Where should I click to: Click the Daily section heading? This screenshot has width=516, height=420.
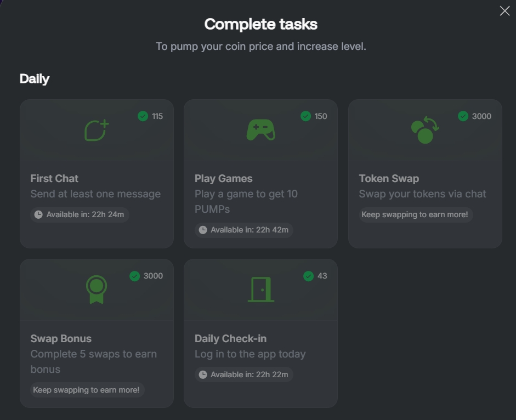pyautogui.click(x=34, y=78)
